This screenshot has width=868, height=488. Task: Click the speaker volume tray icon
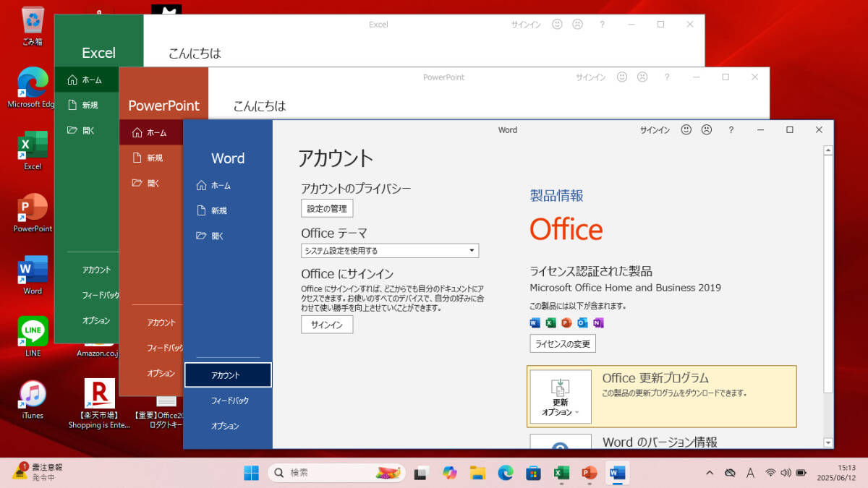pyautogui.click(x=785, y=473)
